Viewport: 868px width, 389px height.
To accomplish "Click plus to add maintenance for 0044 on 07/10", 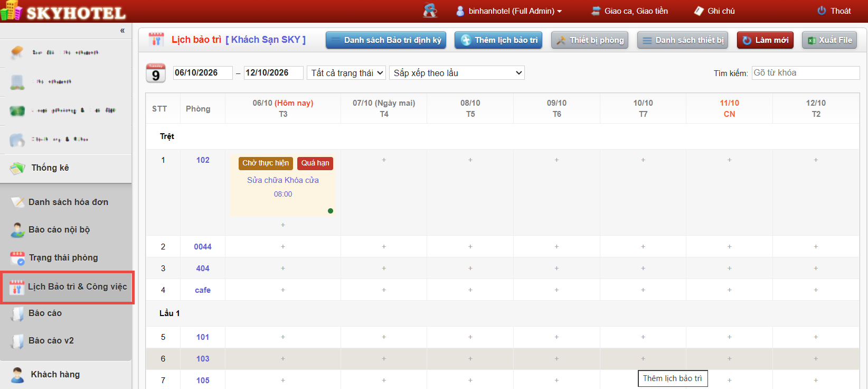I will tap(384, 247).
